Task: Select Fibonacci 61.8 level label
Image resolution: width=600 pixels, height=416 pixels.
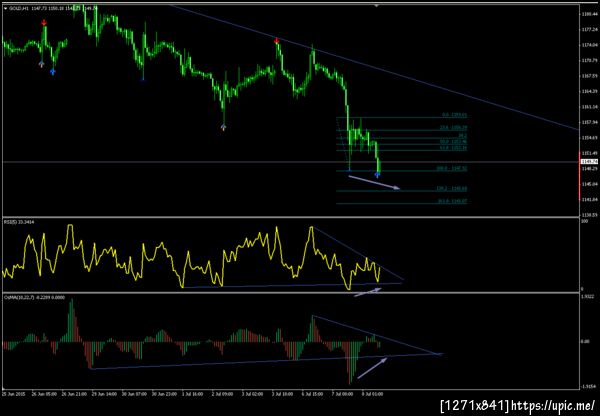Action: point(454,148)
